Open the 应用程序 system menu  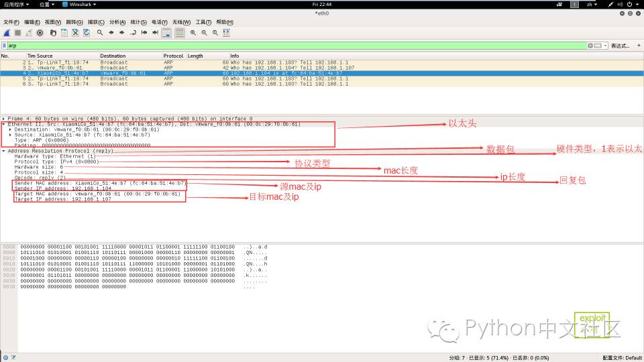[16, 5]
